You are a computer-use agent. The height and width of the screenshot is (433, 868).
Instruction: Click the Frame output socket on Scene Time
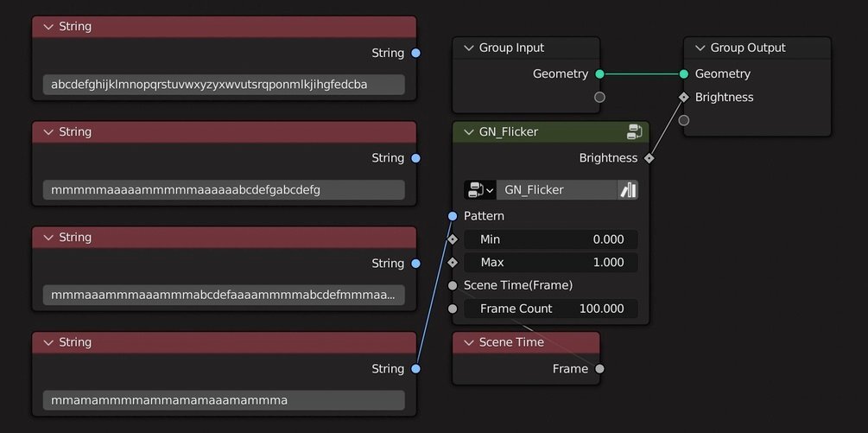[599, 369]
